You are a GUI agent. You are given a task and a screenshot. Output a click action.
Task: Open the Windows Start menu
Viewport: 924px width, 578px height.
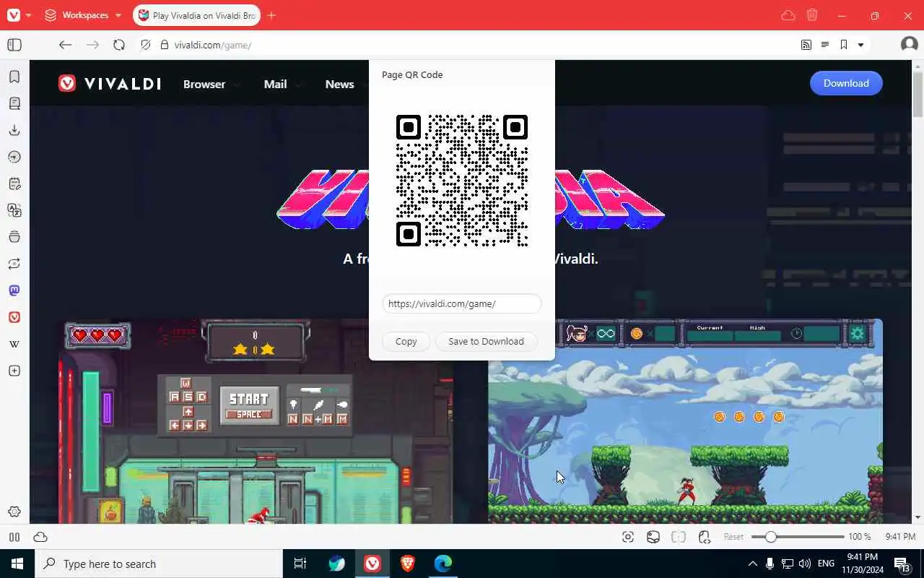coord(17,564)
